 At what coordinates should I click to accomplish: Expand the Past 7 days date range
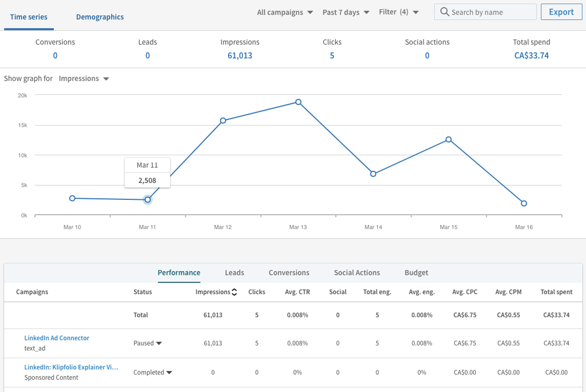(x=345, y=12)
